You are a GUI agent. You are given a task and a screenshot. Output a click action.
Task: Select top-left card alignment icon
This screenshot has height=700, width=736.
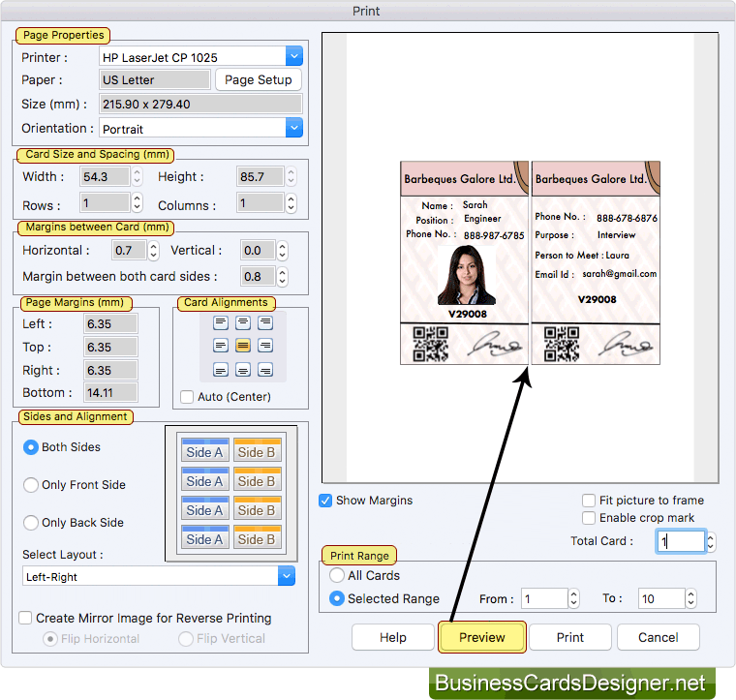coord(221,322)
